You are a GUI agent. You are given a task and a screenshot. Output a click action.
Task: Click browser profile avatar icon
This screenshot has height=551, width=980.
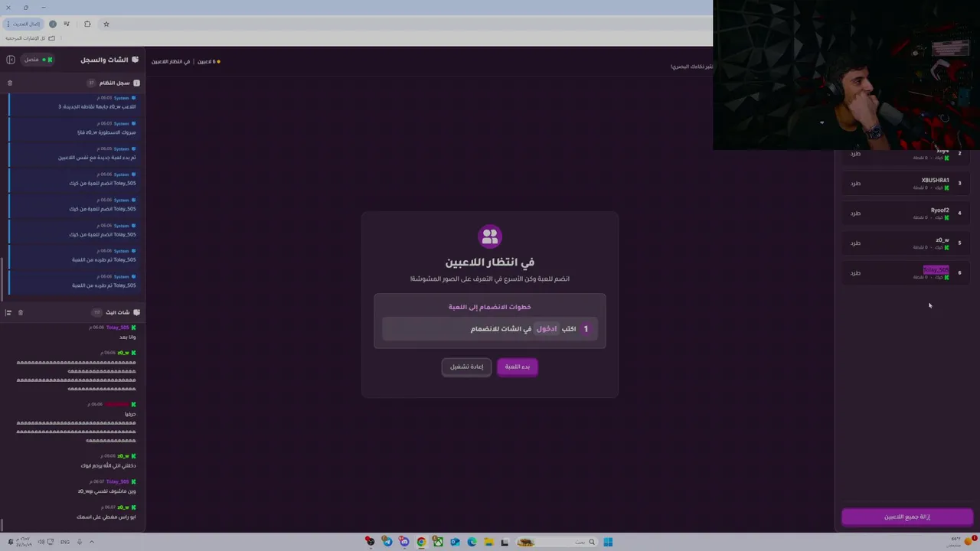[53, 24]
